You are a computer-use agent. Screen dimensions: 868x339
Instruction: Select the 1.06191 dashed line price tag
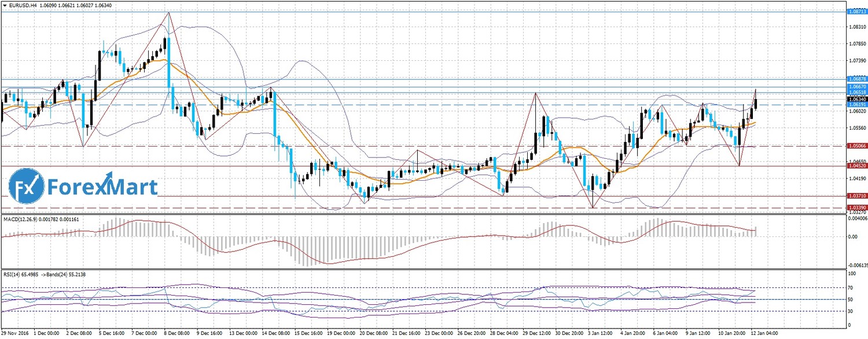point(856,105)
